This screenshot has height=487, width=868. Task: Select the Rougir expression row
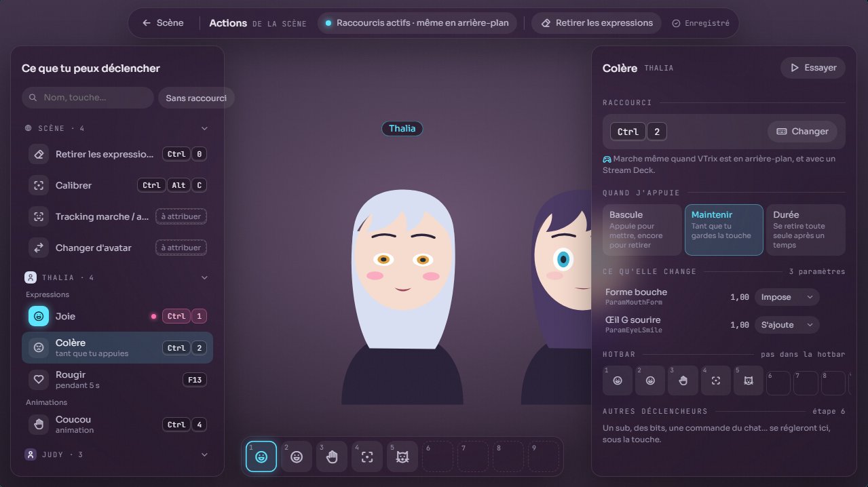coord(117,379)
